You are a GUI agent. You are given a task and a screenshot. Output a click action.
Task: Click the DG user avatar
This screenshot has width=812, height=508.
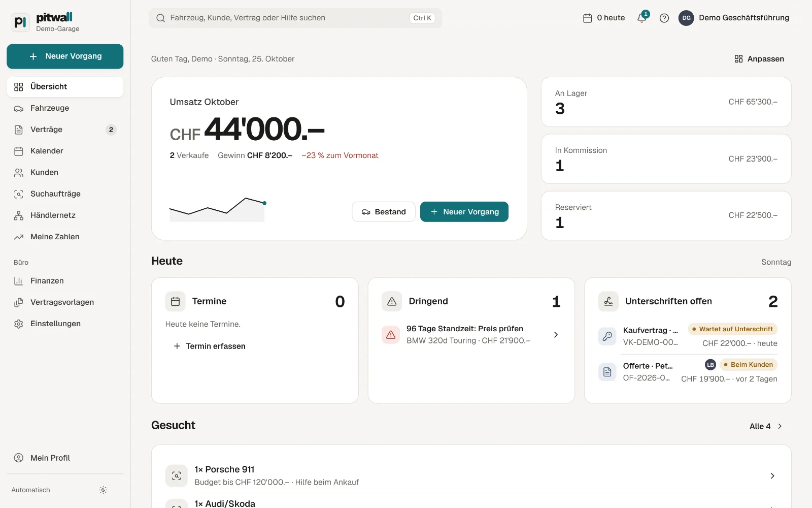[x=686, y=18]
